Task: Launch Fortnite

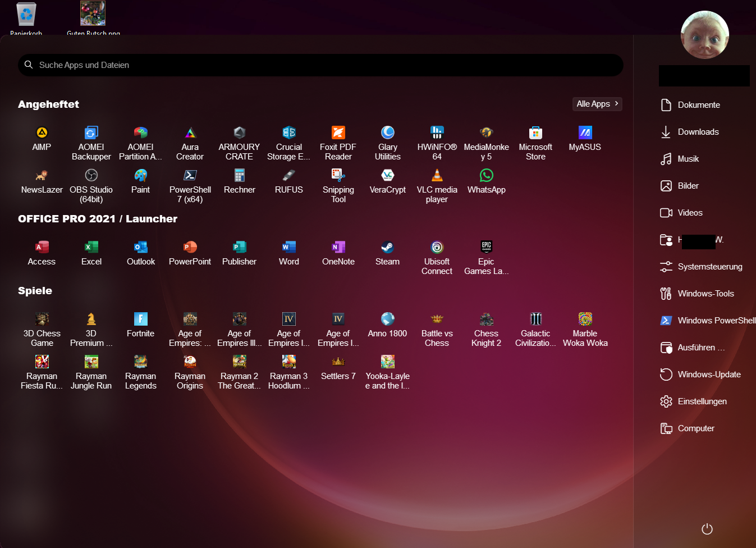Action: pyautogui.click(x=140, y=325)
